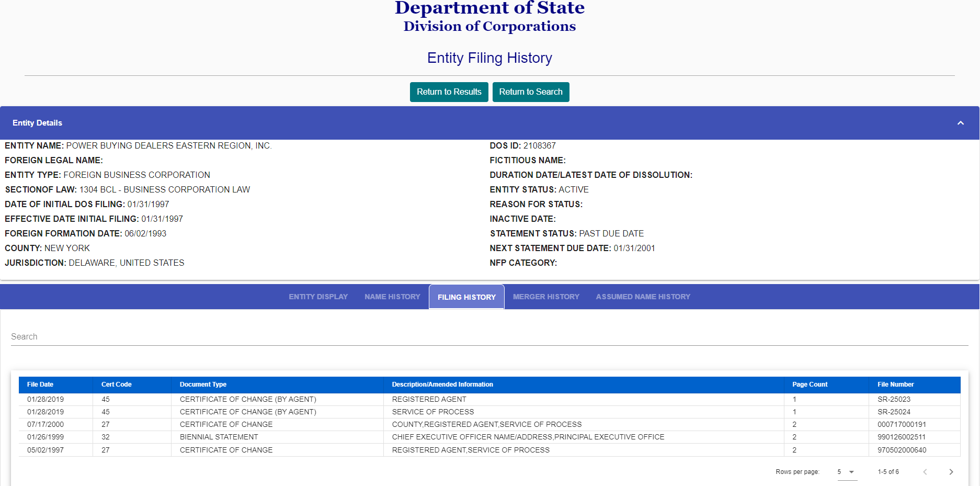
Task: Collapse the Entity Details panel chevron
Action: pos(960,123)
